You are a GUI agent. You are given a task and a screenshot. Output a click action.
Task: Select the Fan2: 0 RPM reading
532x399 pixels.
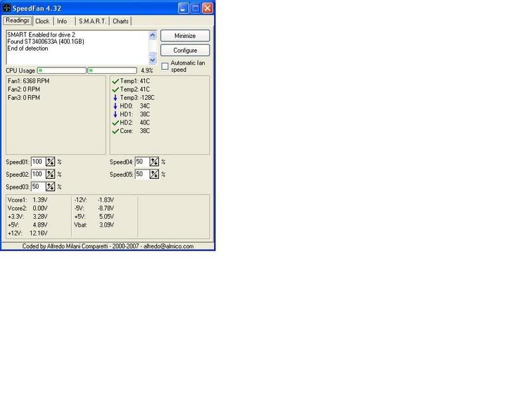[x=24, y=89]
